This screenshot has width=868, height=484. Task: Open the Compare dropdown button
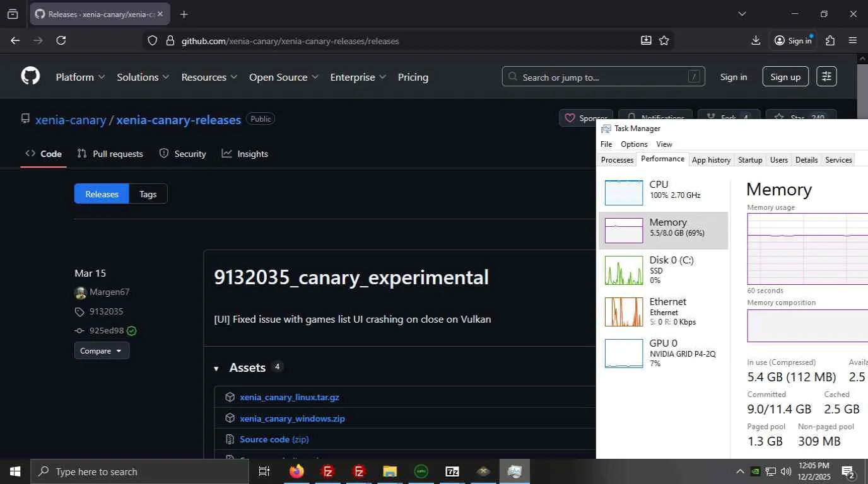coord(102,350)
